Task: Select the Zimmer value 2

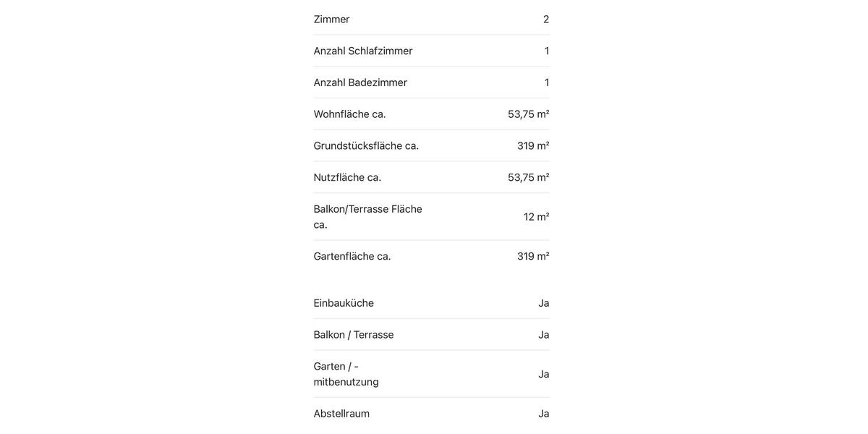Action: pos(546,20)
